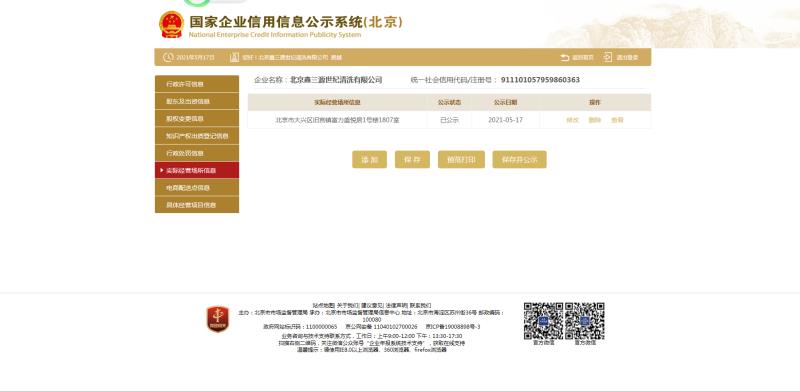Image resolution: width=800 pixels, height=392 pixels.
Task: Click the national emblem logo in header
Action: click(x=171, y=24)
